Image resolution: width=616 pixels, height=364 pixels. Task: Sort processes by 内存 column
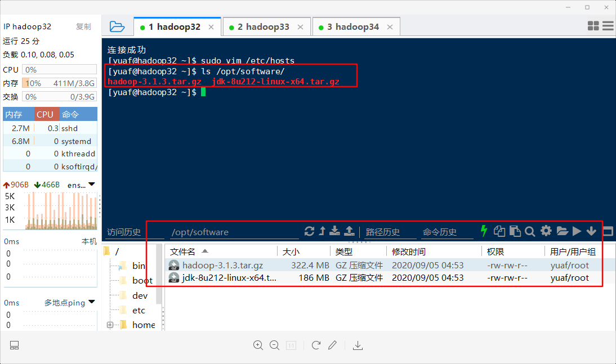(19, 114)
